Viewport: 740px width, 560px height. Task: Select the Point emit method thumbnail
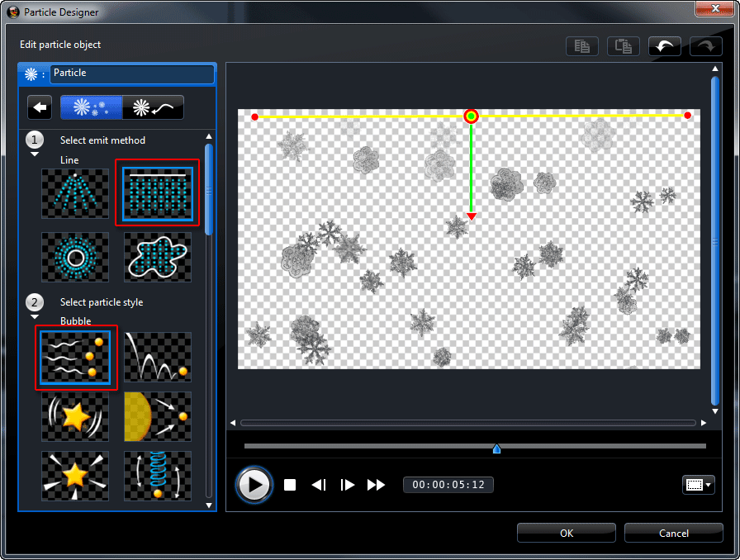coord(75,193)
